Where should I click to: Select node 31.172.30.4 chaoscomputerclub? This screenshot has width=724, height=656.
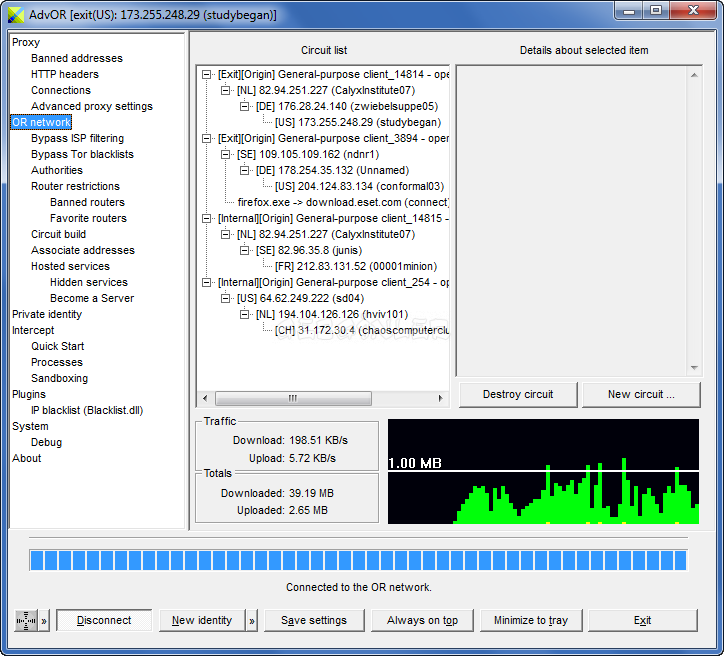pyautogui.click(x=362, y=331)
